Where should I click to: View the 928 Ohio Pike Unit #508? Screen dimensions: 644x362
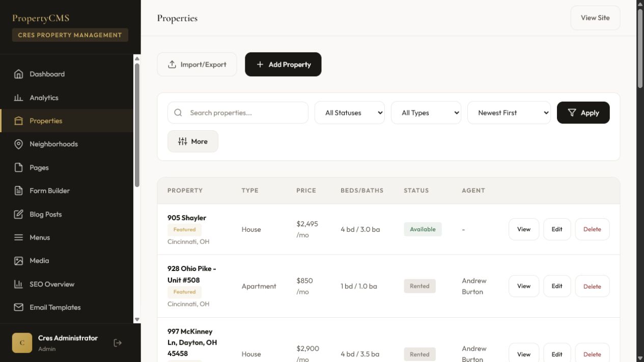(524, 286)
